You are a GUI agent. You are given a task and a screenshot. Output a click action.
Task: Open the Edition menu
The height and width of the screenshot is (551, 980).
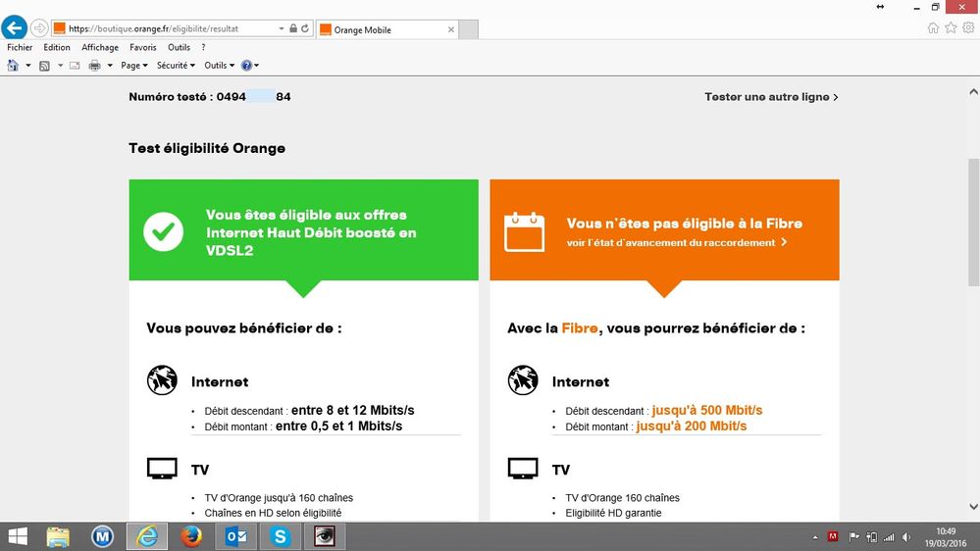pyautogui.click(x=57, y=47)
